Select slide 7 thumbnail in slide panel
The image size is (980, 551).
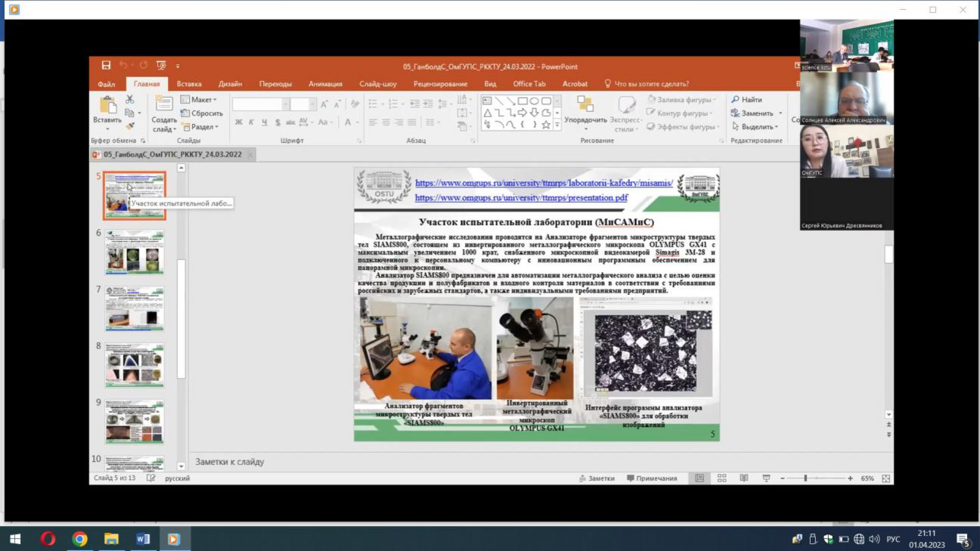[x=135, y=308]
